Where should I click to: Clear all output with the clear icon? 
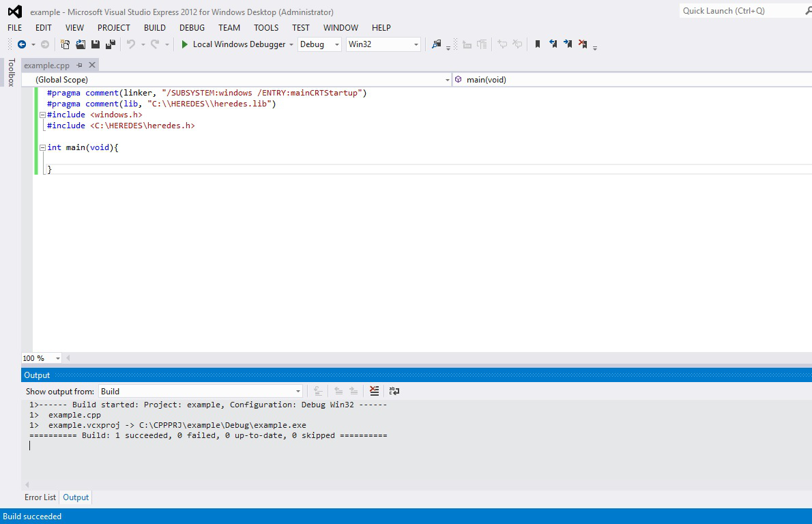coord(374,392)
